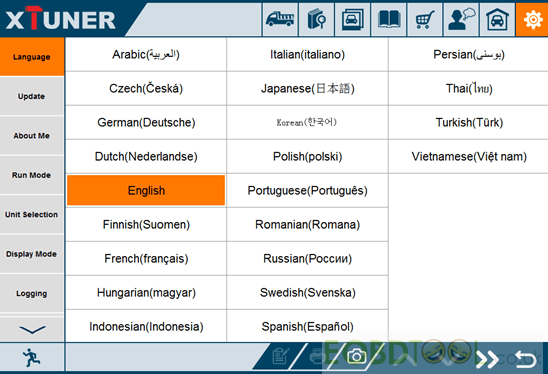Open the manual book icon
Screen dimensions: 548x374
389,19
